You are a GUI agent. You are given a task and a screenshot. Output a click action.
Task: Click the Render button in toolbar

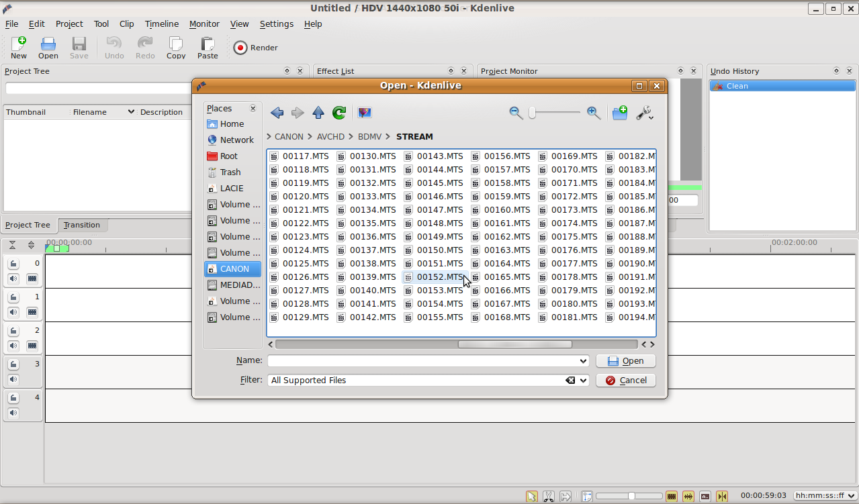point(255,48)
